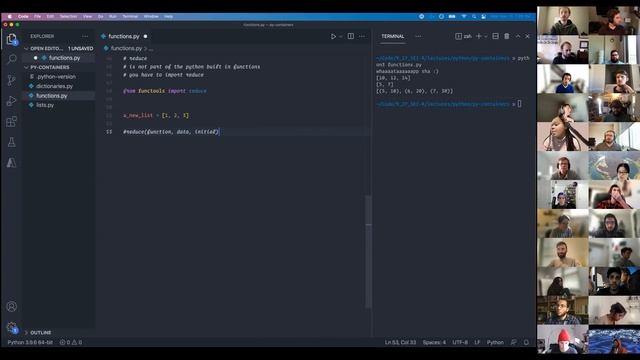This screenshot has width=640, height=360.
Task: Open the Search view in activity bar
Action: (11, 59)
